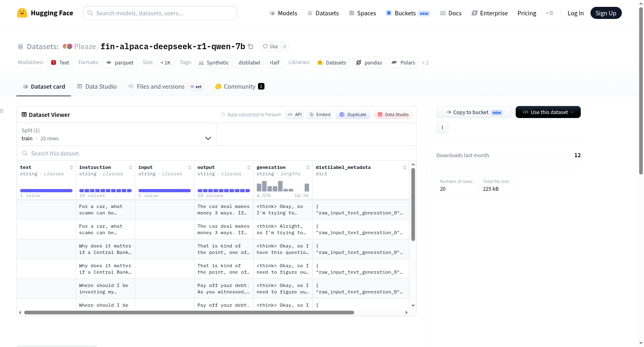Click the API button in viewer
The height and width of the screenshot is (347, 644).
click(295, 114)
